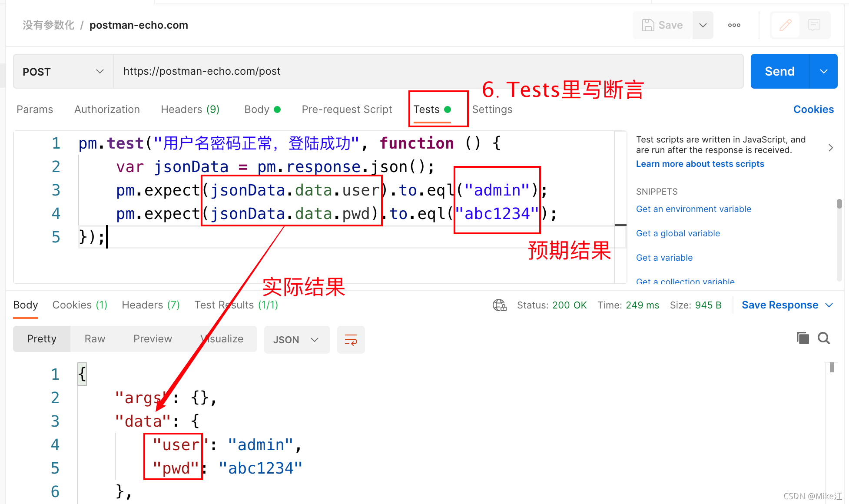Click the response body scrollbar

(832, 368)
